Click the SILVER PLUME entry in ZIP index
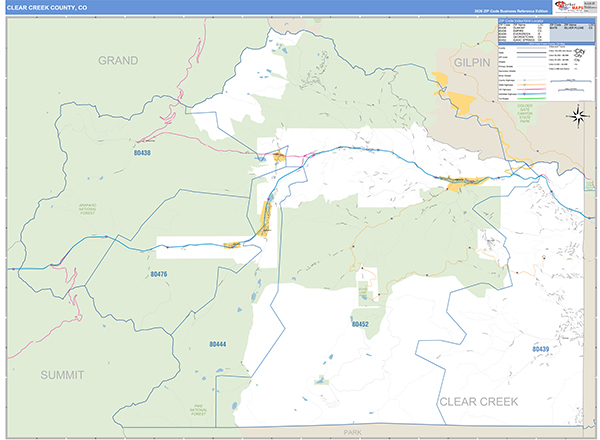 574,28
